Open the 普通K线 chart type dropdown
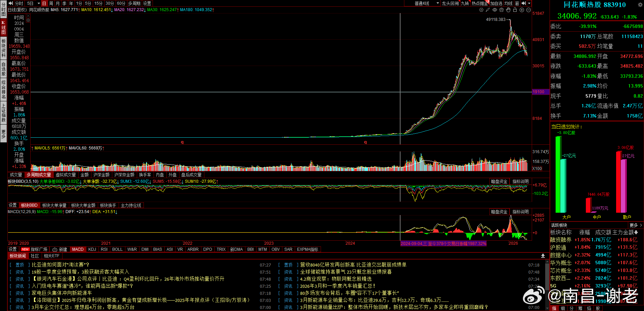Viewport: 644px width, 311px height. [426, 3]
